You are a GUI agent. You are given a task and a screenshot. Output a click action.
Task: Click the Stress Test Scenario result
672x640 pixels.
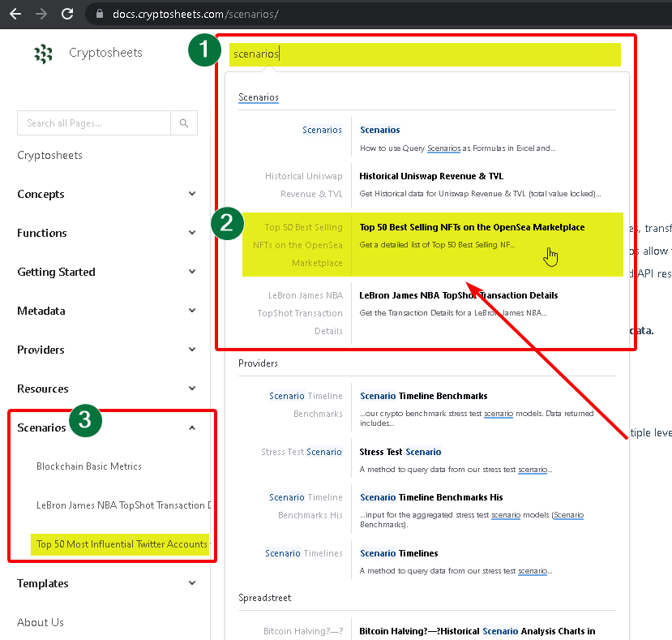coord(400,452)
